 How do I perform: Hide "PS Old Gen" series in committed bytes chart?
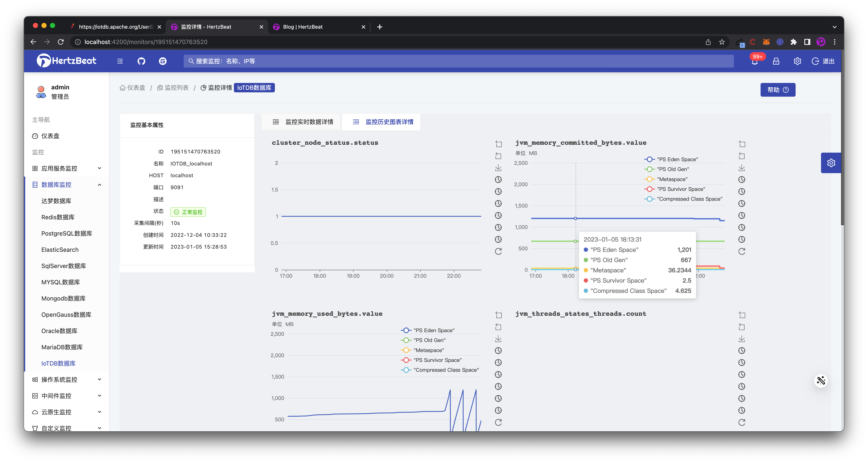tap(673, 169)
